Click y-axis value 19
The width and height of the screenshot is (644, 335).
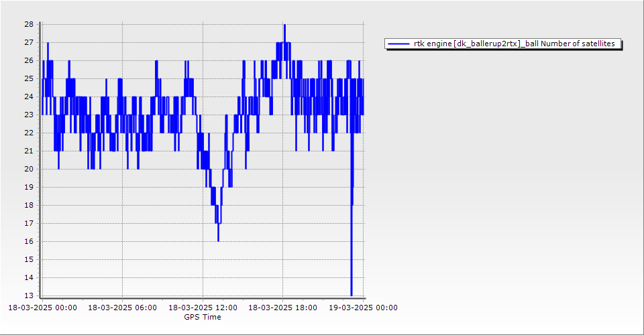pyautogui.click(x=29, y=187)
